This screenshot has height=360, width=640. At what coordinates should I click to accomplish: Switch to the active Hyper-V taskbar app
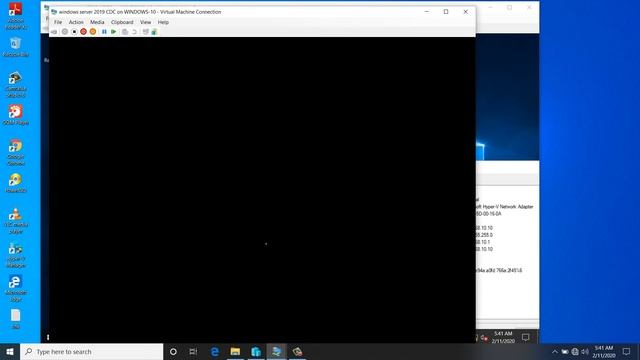276,351
